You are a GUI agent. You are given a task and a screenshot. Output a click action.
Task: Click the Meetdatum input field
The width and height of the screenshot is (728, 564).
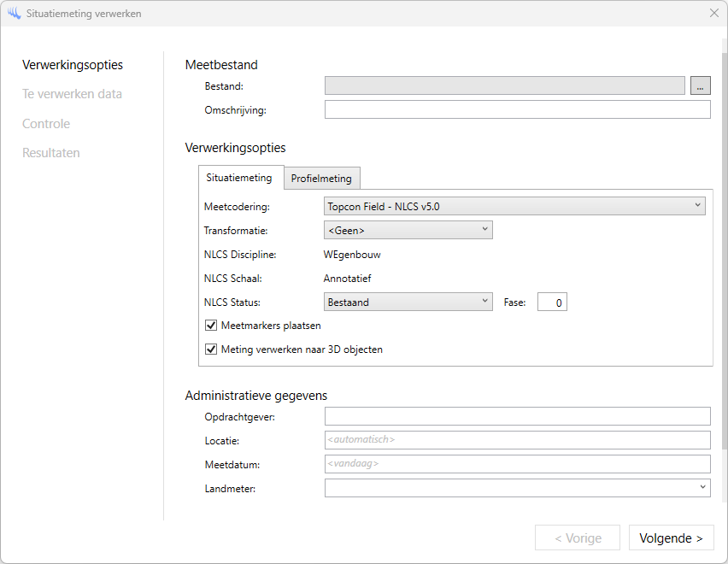[517, 464]
